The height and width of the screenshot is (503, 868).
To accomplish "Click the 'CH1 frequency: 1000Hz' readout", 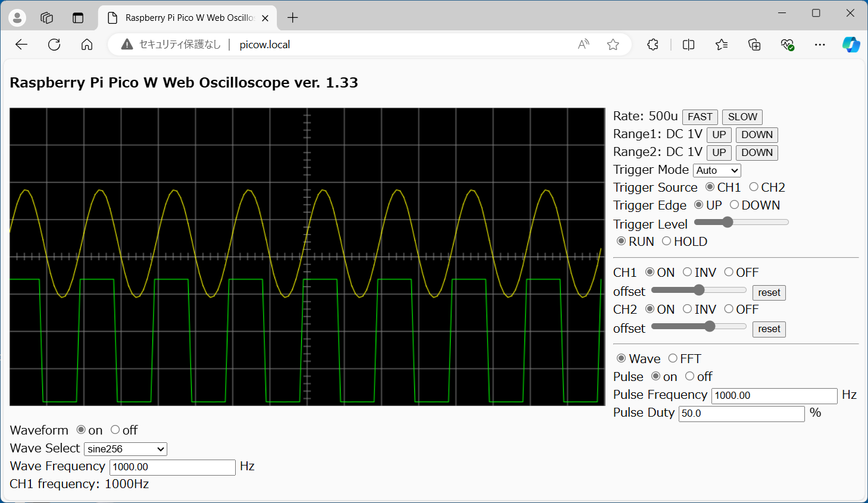I will pos(79,484).
